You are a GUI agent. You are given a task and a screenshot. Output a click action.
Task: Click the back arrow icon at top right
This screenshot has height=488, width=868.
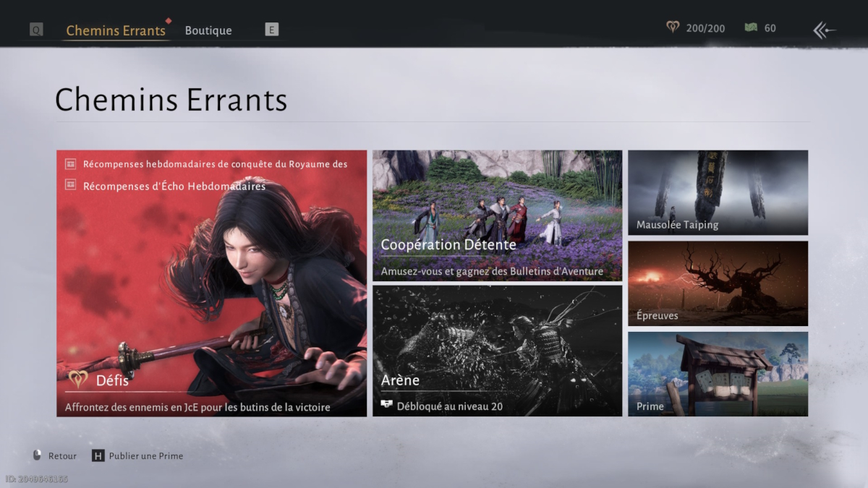point(824,30)
